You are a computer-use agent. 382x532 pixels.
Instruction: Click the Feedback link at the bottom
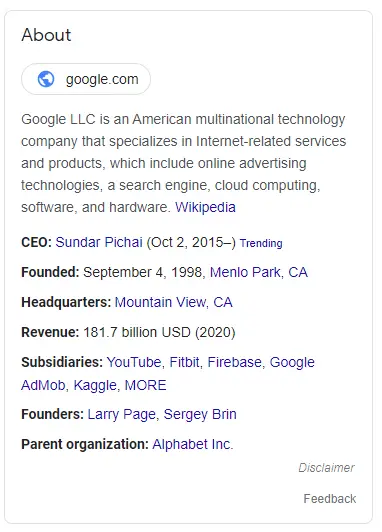click(x=330, y=498)
